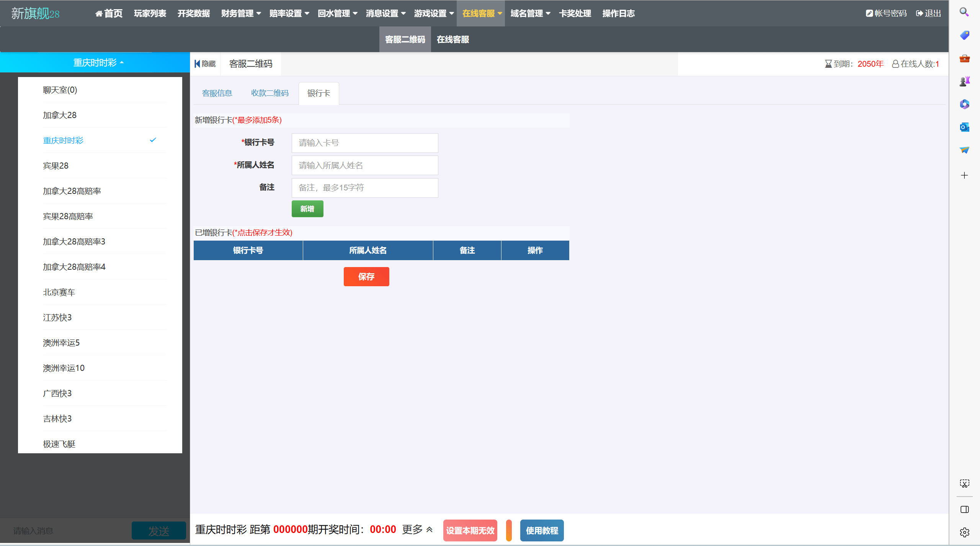Toggle the sidebar panel layout icon
The width and height of the screenshot is (980, 546).
[964, 510]
